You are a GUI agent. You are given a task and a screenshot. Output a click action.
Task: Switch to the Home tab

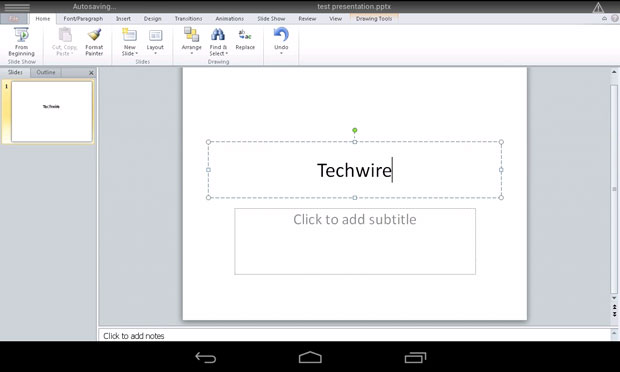[x=43, y=19]
